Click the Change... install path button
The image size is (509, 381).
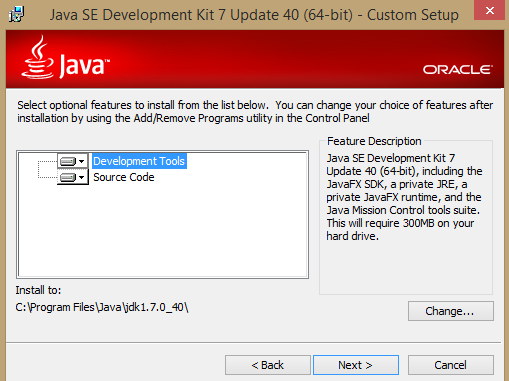(451, 311)
